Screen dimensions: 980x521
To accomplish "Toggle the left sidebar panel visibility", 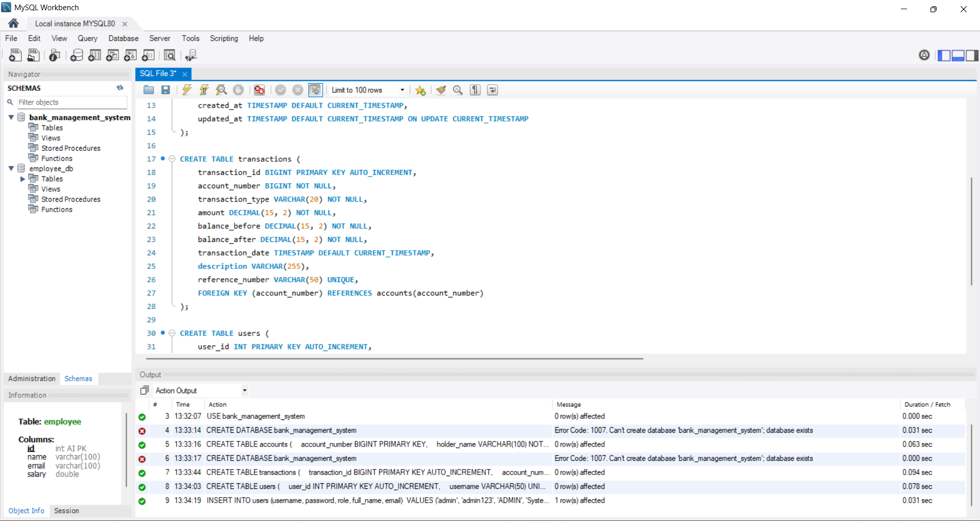I will tap(944, 55).
